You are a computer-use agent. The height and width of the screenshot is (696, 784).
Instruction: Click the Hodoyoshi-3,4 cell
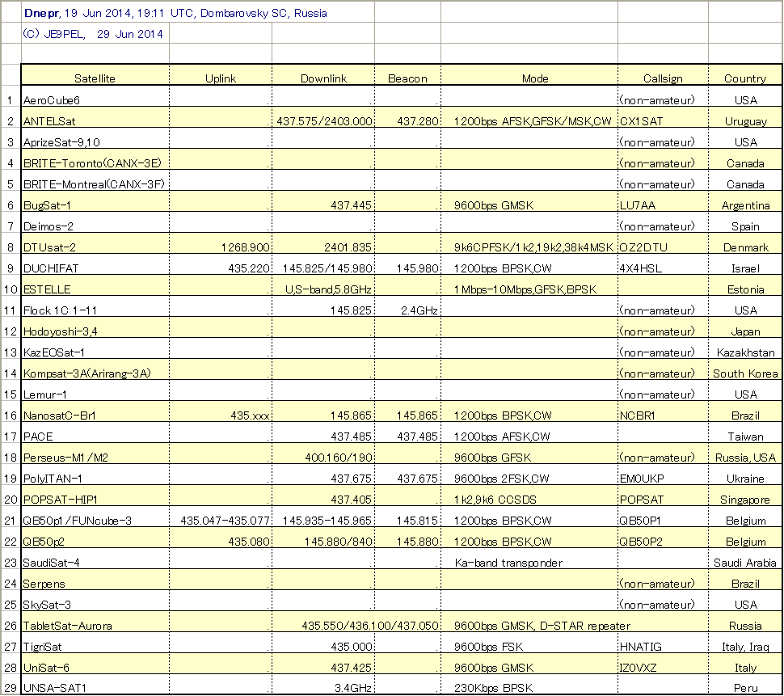coord(95,327)
